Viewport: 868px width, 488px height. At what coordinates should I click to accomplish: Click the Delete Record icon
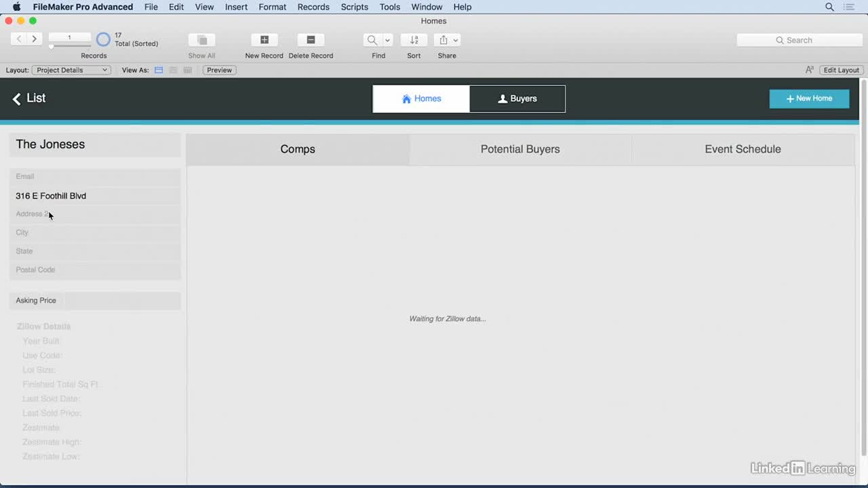pyautogui.click(x=311, y=40)
